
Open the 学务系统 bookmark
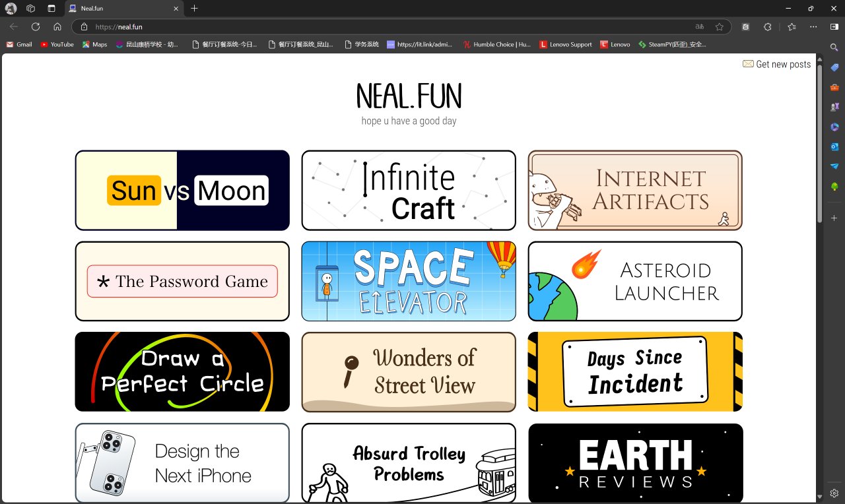(x=362, y=44)
